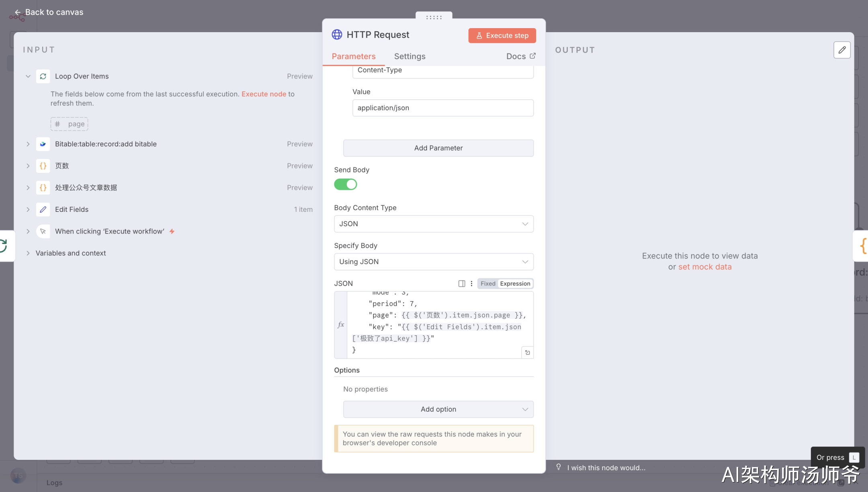Image resolution: width=868 pixels, height=492 pixels.
Task: Switch JSON field to Expression mode
Action: (515, 284)
